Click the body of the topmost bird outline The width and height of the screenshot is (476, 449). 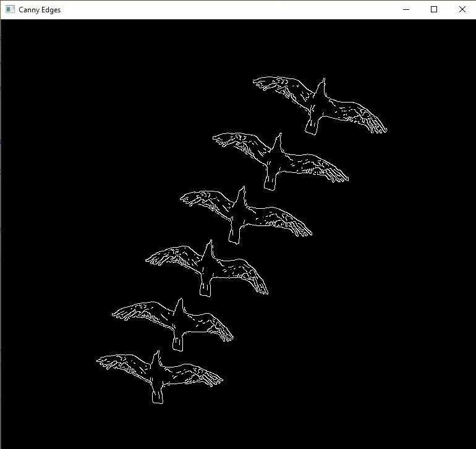318,106
